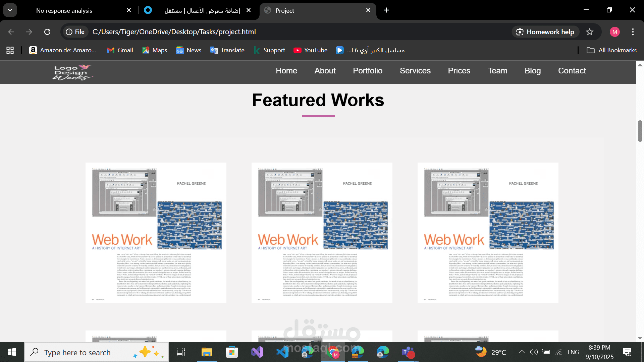This screenshot has height=362, width=644.
Task: Open the weather widget showing 29°C
Action: click(491, 352)
